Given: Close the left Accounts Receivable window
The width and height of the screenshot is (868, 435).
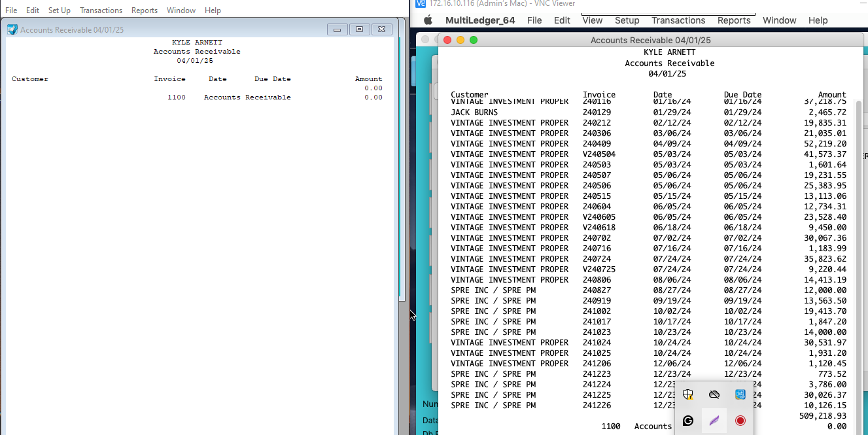Looking at the screenshot, I should [383, 29].
